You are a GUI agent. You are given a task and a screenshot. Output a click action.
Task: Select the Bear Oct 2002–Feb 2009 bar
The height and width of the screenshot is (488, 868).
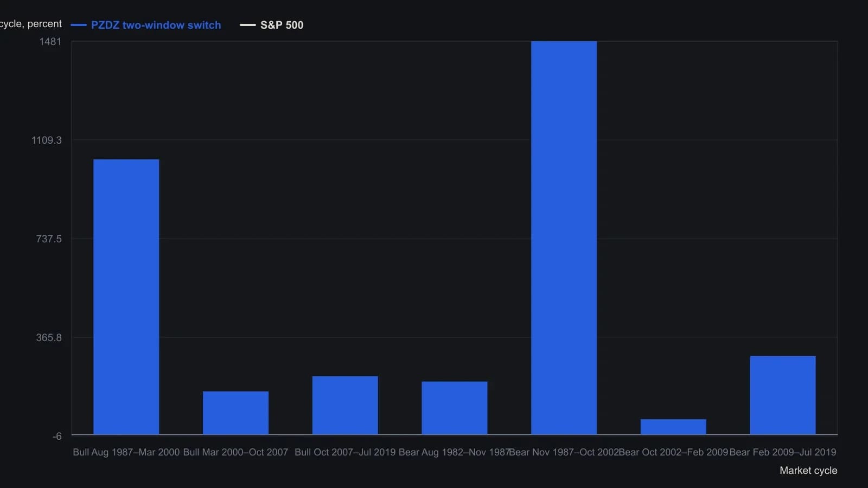673,427
